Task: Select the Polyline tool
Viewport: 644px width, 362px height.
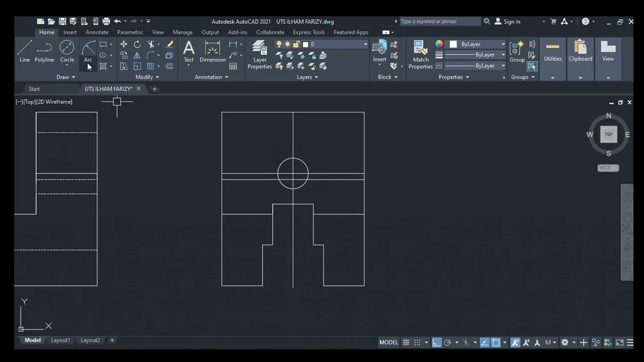Action: 44,52
